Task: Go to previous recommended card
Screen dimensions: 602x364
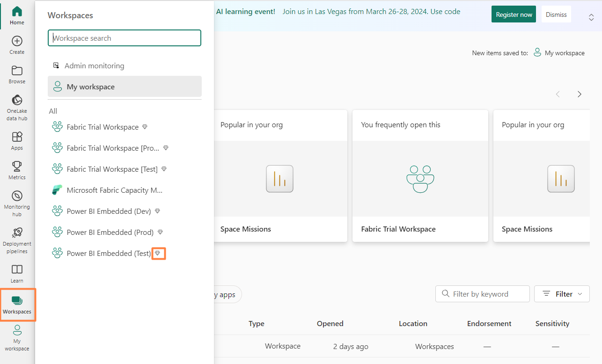Action: point(558,94)
